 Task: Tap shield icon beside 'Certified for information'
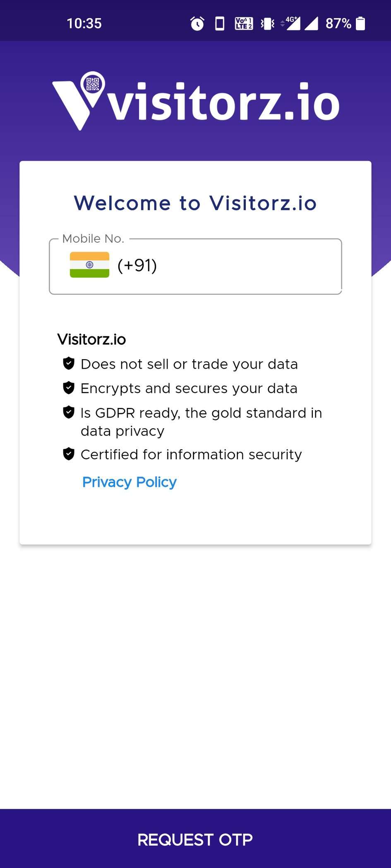(69, 454)
